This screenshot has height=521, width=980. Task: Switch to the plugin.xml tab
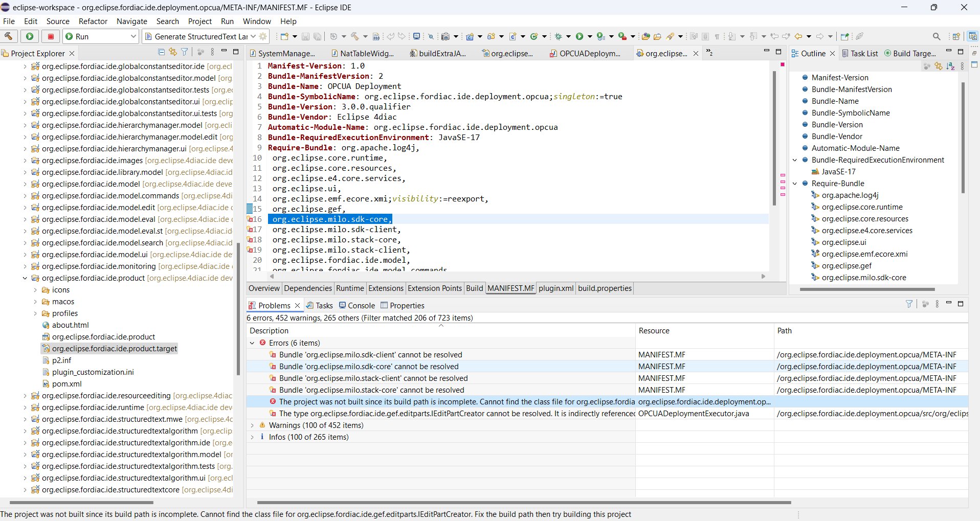(x=556, y=288)
